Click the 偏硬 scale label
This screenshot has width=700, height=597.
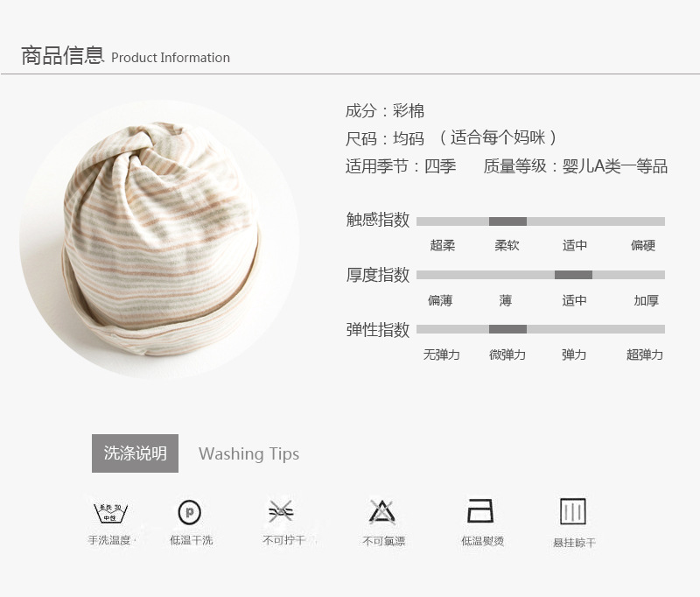(x=643, y=245)
